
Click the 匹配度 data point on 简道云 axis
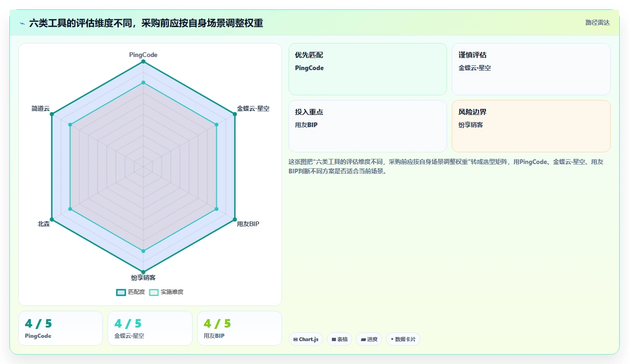click(x=52, y=114)
